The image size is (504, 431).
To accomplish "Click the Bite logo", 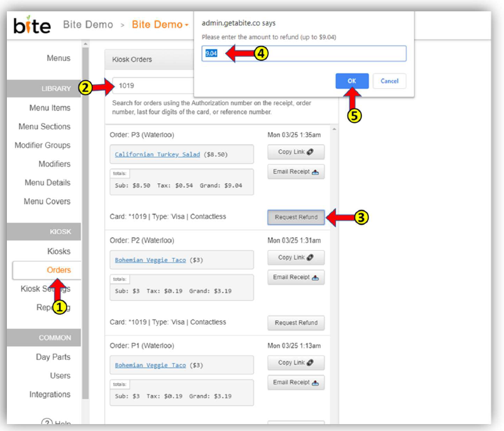I will pos(31,26).
